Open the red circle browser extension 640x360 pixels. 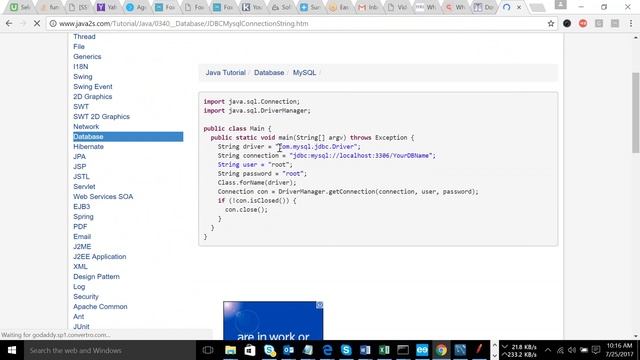(x=583, y=24)
